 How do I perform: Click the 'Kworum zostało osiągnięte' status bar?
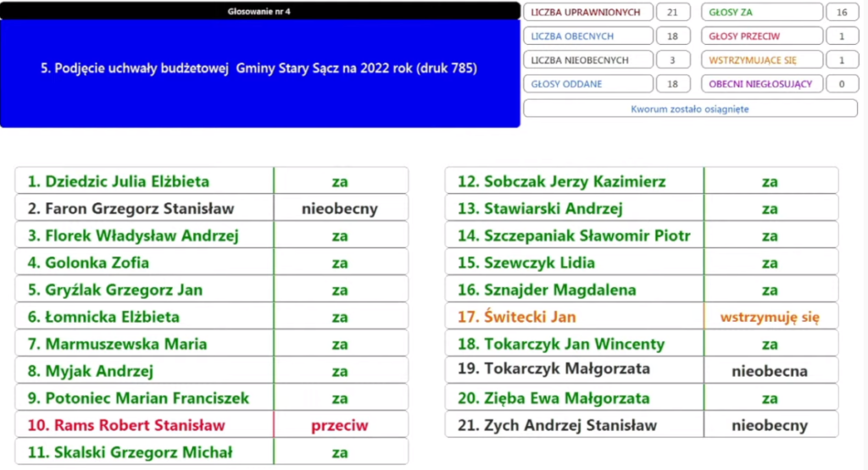tap(690, 108)
